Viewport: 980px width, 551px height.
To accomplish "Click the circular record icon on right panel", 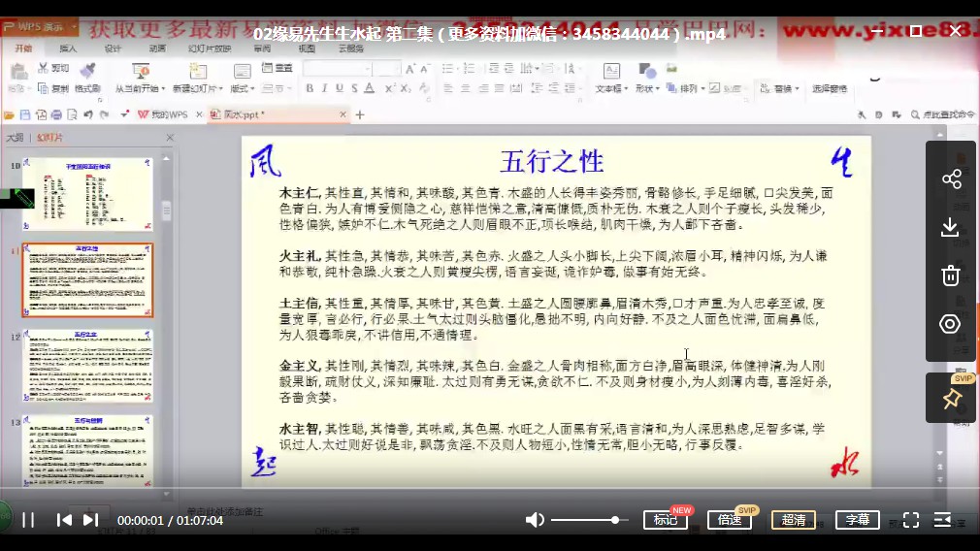I will (x=951, y=324).
